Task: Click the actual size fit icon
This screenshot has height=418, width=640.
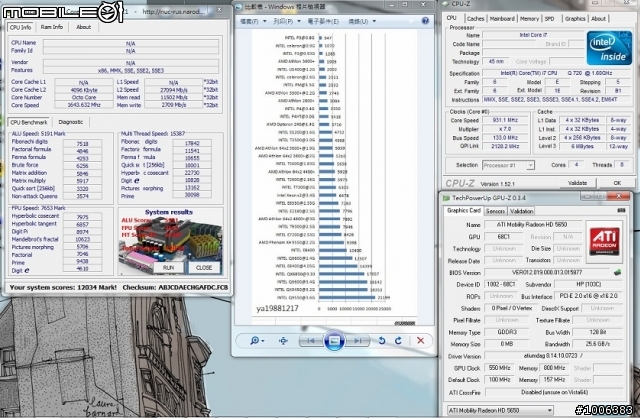Action: click(283, 340)
